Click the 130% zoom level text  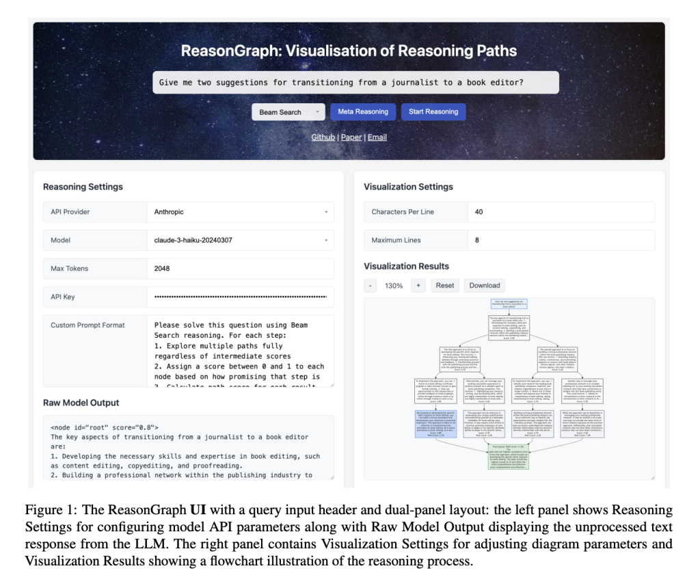[x=394, y=286]
